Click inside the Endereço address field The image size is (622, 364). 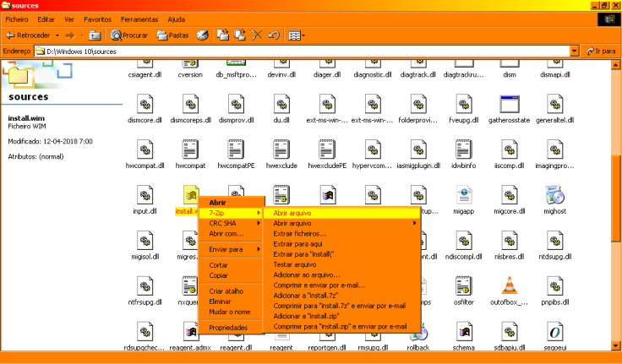[x=304, y=52]
